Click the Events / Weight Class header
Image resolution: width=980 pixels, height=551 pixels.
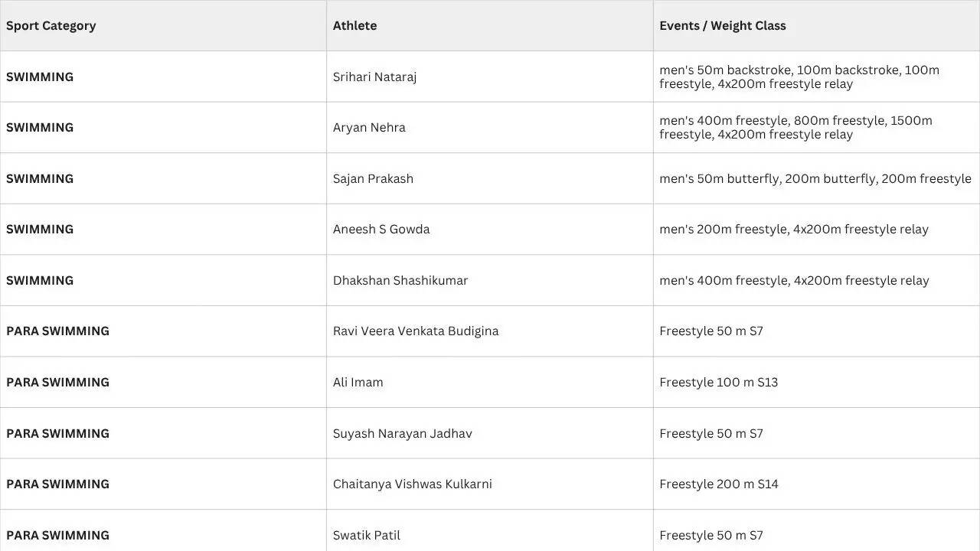816,25
